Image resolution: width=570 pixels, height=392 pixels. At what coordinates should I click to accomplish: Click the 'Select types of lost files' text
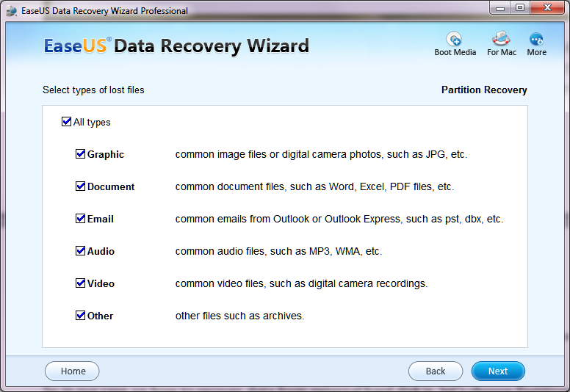[93, 90]
